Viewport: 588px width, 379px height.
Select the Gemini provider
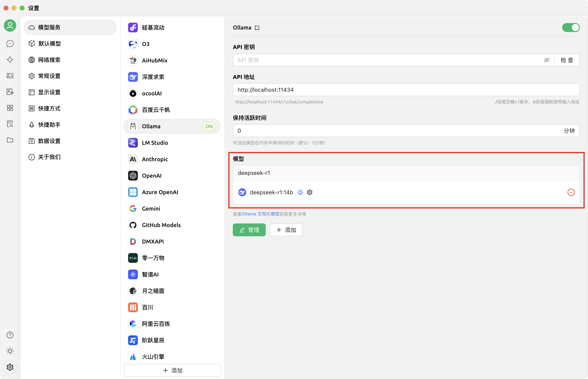click(x=172, y=209)
